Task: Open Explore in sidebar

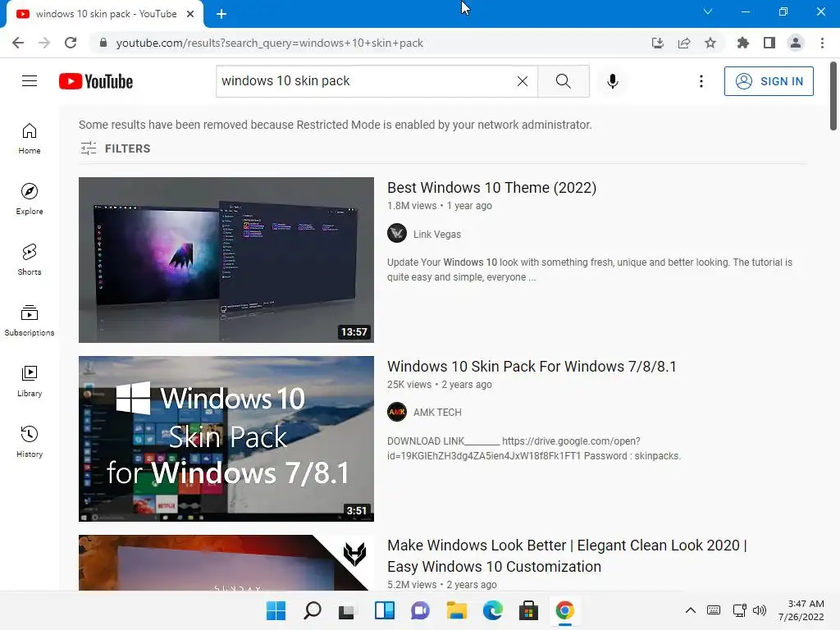Action: pos(30,199)
